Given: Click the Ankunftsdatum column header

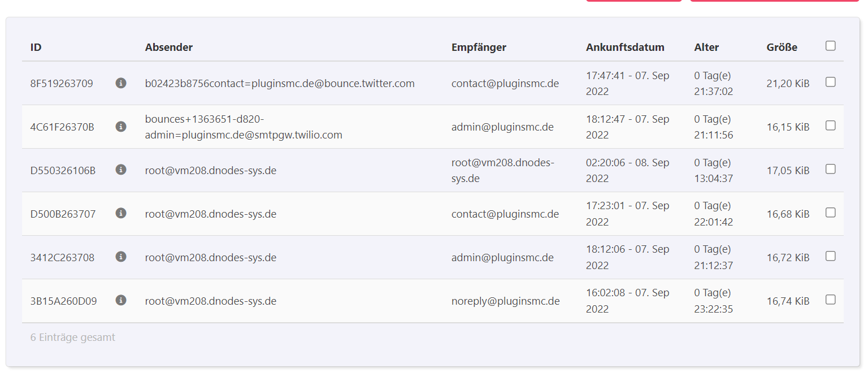Looking at the screenshot, I should 625,47.
